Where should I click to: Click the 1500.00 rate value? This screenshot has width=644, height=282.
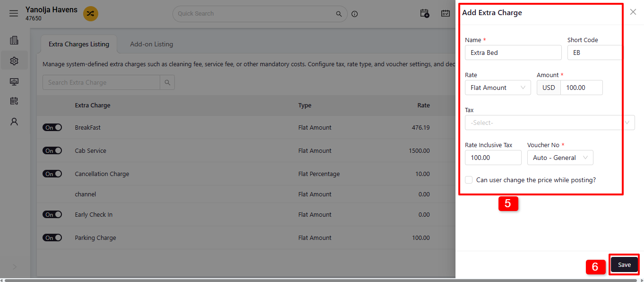419,150
